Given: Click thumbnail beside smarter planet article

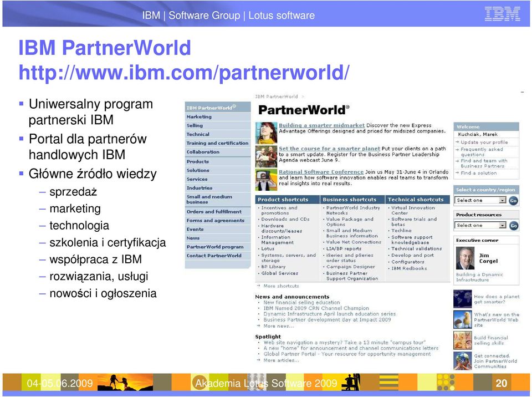Looking at the screenshot, I should tap(266, 156).
